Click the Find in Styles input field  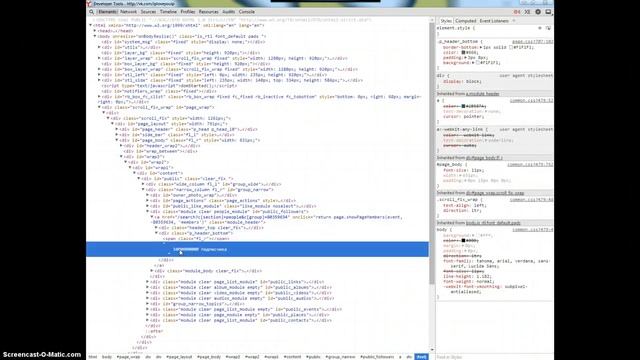point(494,357)
